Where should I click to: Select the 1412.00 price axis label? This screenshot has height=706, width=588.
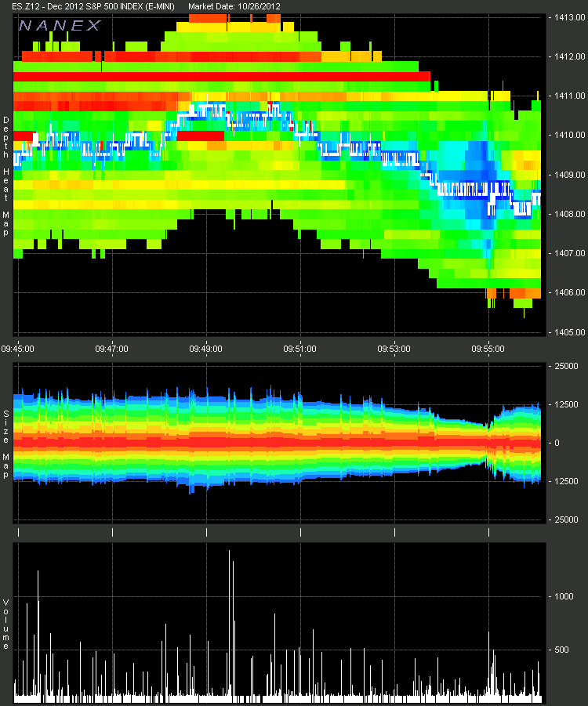[569, 56]
